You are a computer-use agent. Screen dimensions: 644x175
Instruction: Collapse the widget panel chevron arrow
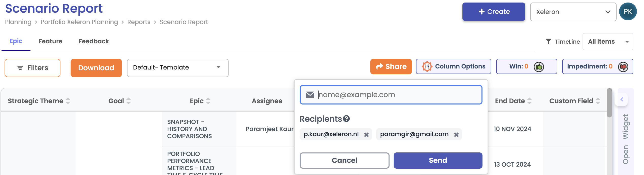(x=622, y=99)
